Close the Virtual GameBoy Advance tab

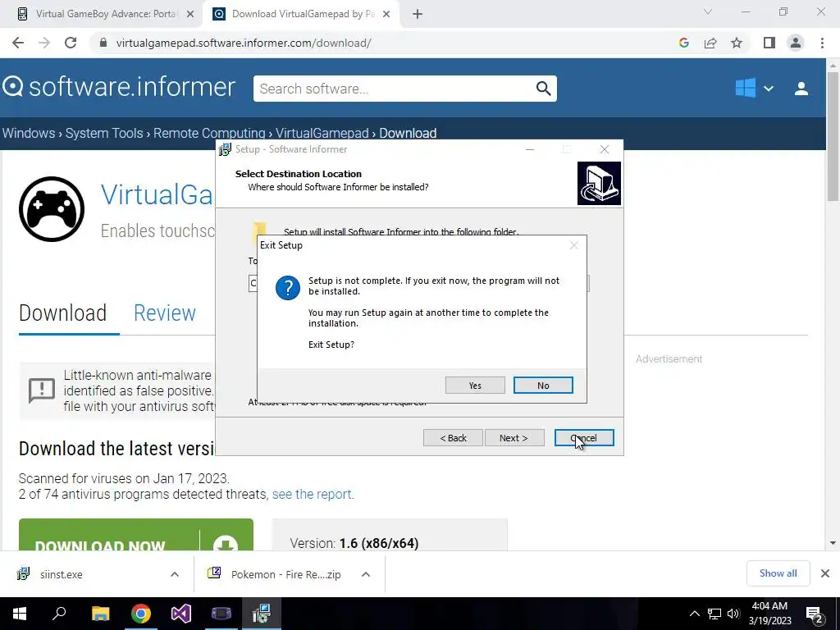click(190, 15)
